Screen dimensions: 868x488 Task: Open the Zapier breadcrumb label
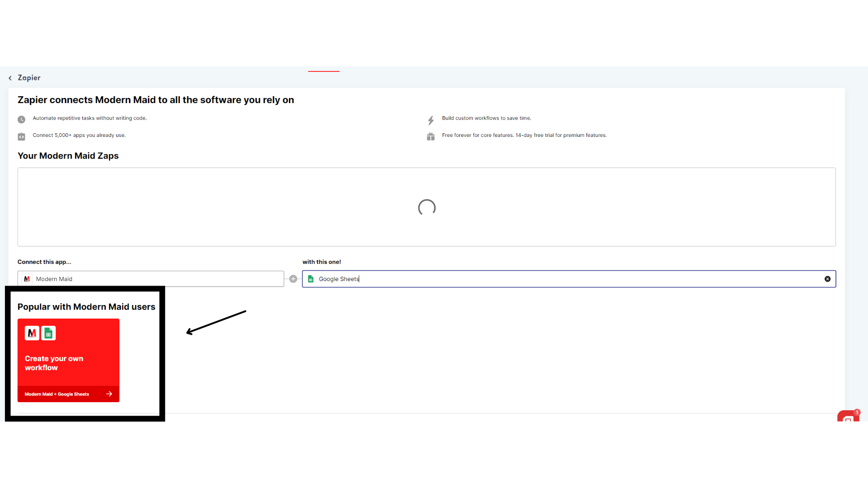point(29,78)
